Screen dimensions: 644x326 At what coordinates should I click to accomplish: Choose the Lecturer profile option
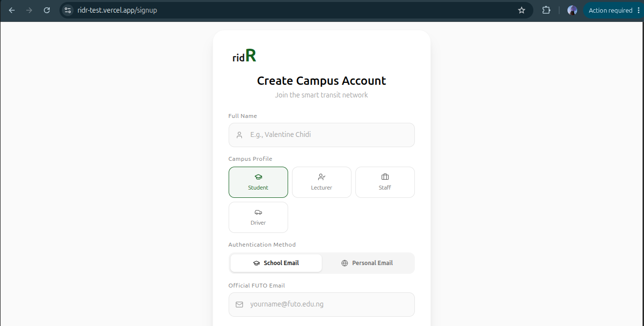[322, 182]
